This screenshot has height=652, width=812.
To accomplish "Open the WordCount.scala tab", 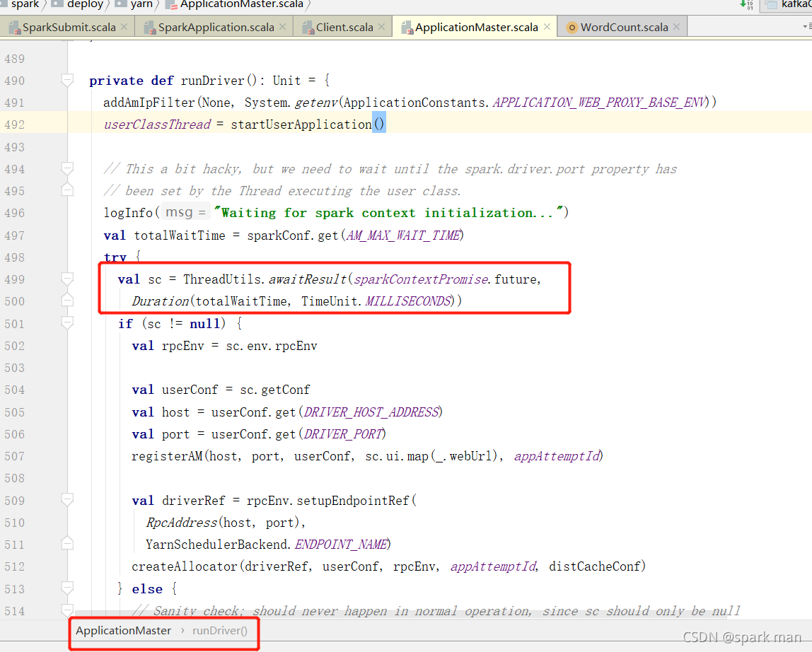I will coord(624,28).
